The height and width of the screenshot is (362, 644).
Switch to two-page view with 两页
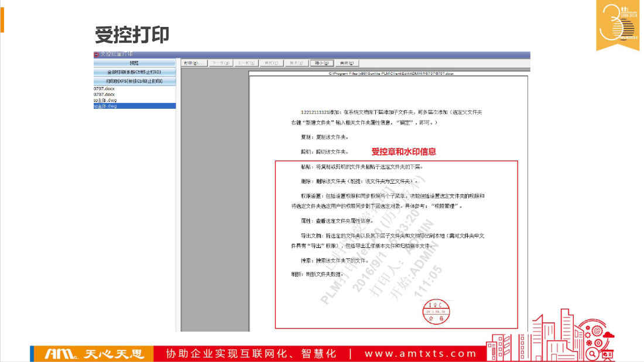pos(271,63)
